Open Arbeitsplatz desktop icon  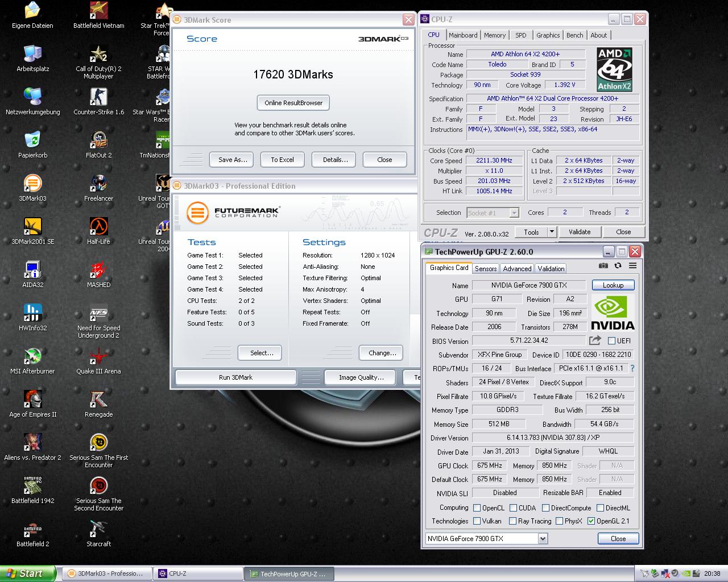point(33,59)
